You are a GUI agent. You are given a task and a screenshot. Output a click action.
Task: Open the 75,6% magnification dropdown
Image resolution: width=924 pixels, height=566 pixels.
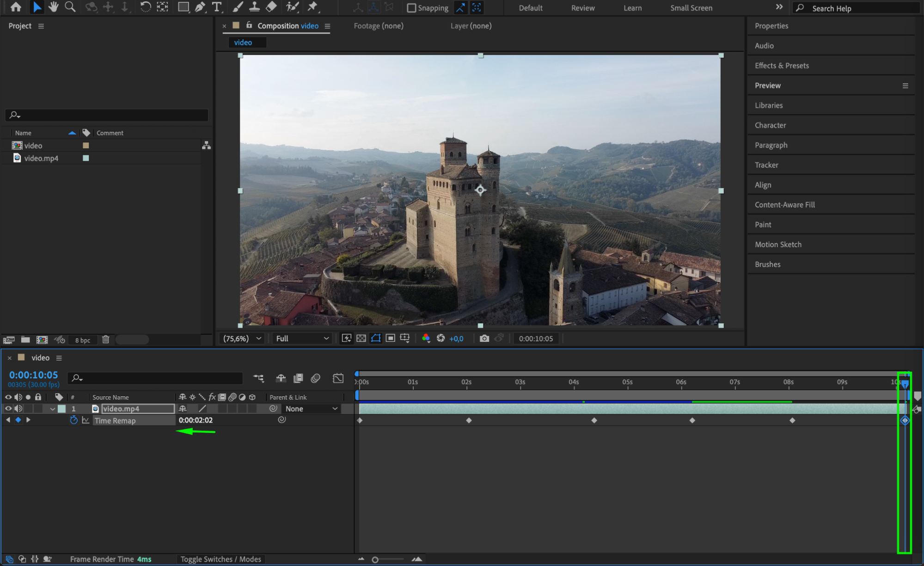(x=243, y=338)
